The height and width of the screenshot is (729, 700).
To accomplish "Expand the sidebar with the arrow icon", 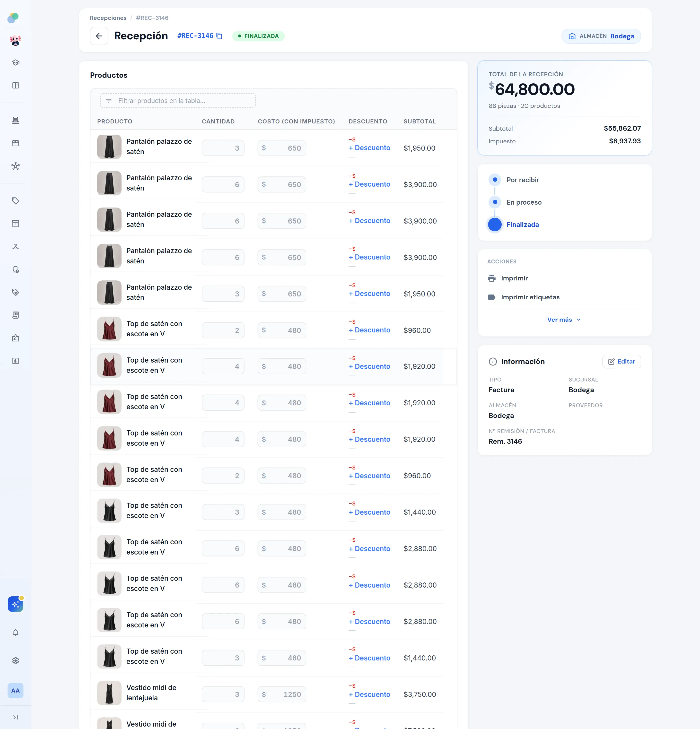I will coord(16,717).
